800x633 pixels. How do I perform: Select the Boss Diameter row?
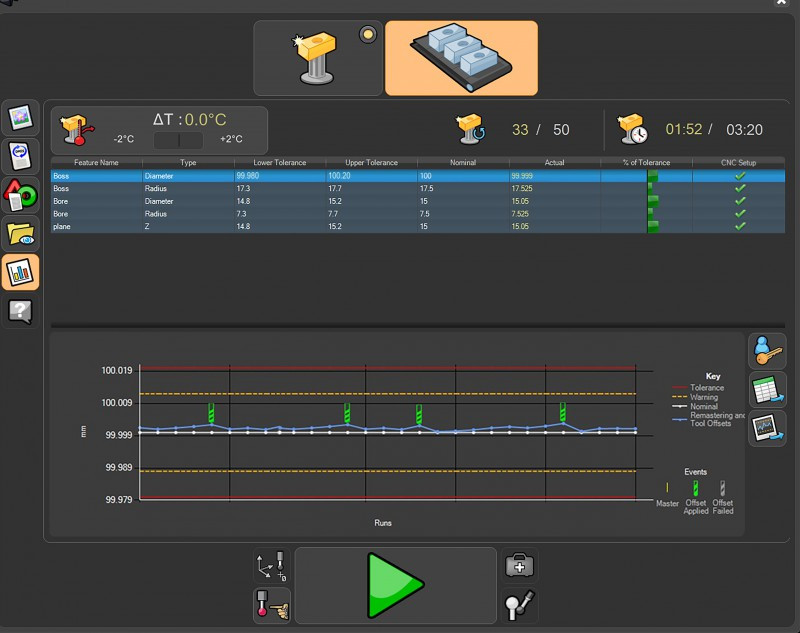tap(418, 176)
